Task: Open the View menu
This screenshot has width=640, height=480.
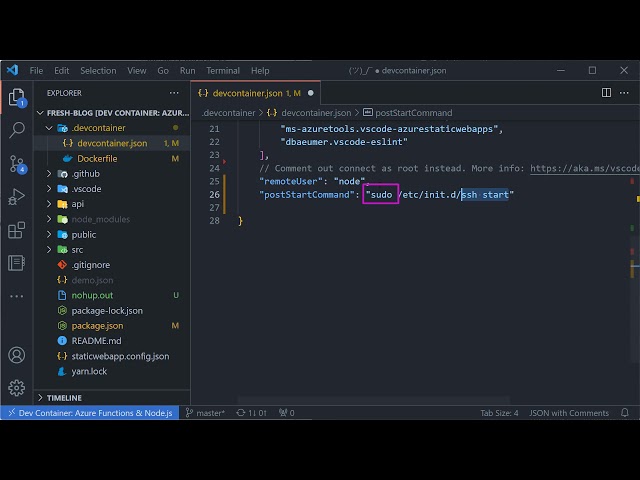Action: tap(137, 71)
